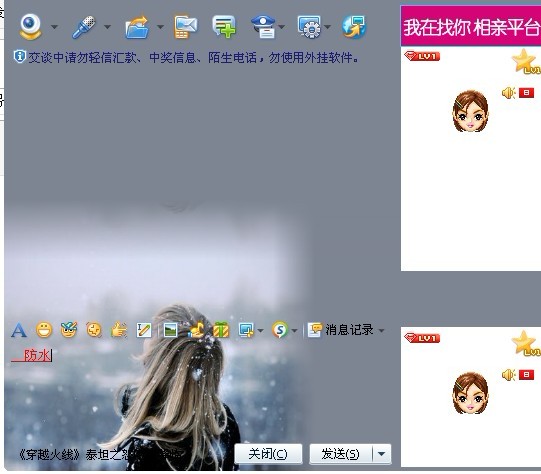Open font settings with letter A icon
The image size is (541, 474).
[19, 330]
